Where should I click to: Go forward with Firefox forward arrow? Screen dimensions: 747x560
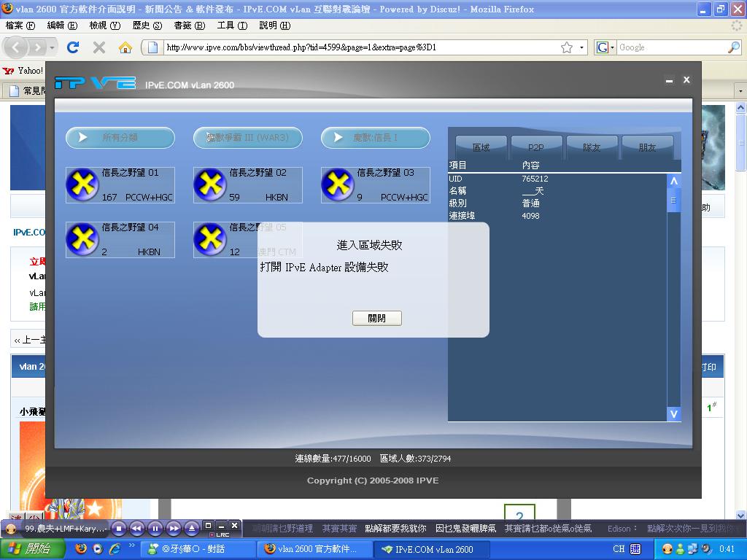click(37, 47)
